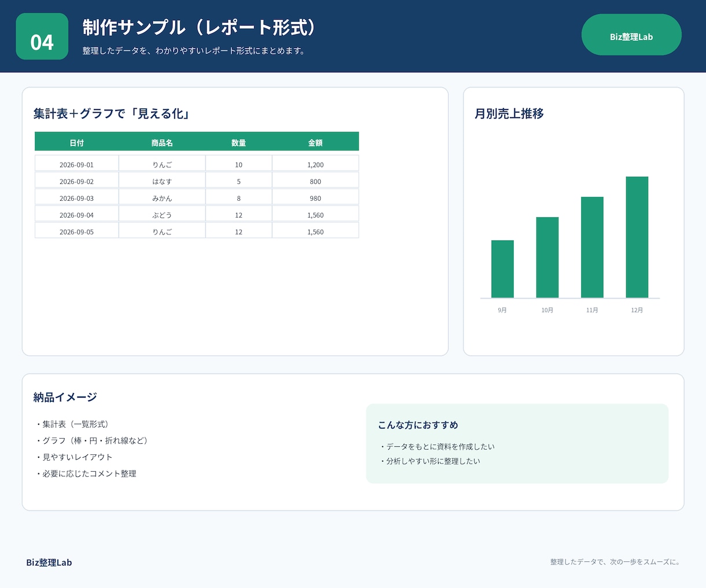Click the bullet 分析しやすい形に整理したい
The width and height of the screenshot is (706, 588).
429,461
